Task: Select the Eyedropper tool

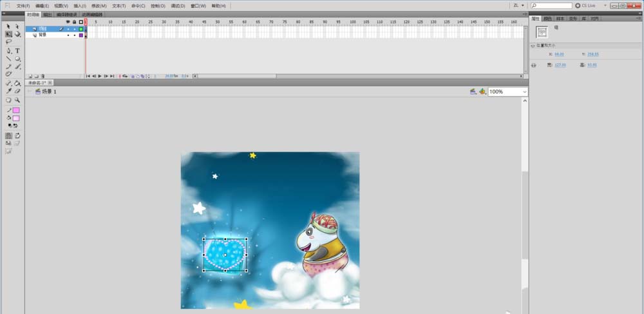Action: [8, 91]
